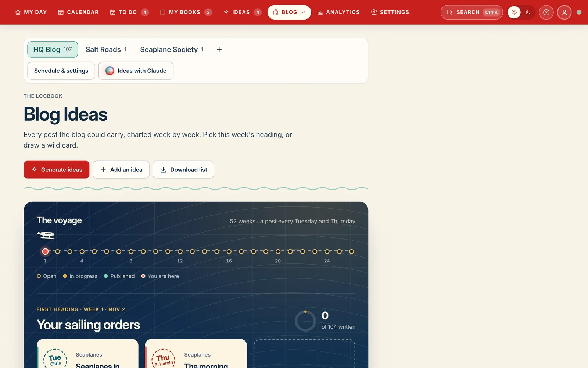Open the Thu R. Harold post card
This screenshot has width=588, height=368.
pyautogui.click(x=196, y=354)
